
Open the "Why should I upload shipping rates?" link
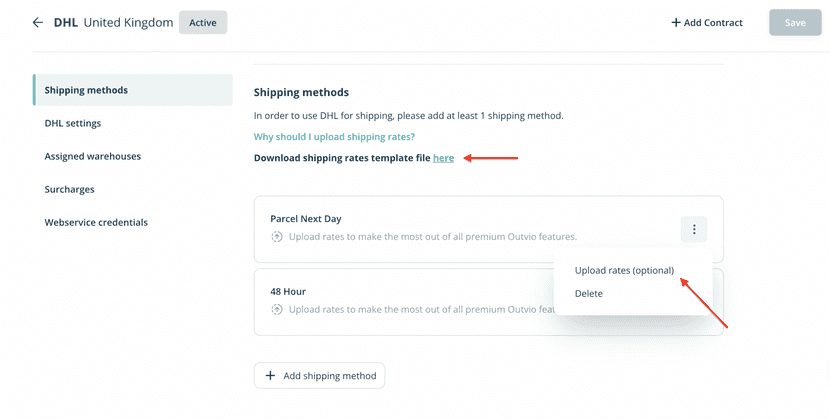[334, 136]
